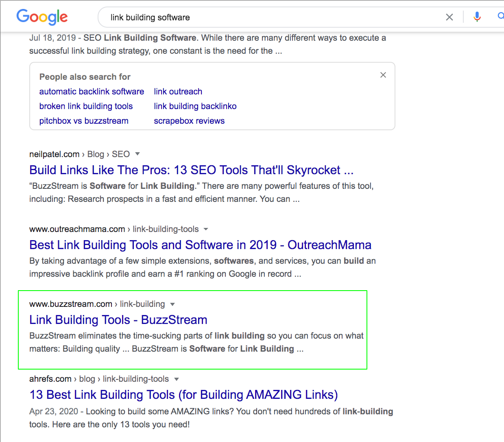Expand the dropdown arrow next to outreachmama.com
504x442 pixels.
[206, 229]
